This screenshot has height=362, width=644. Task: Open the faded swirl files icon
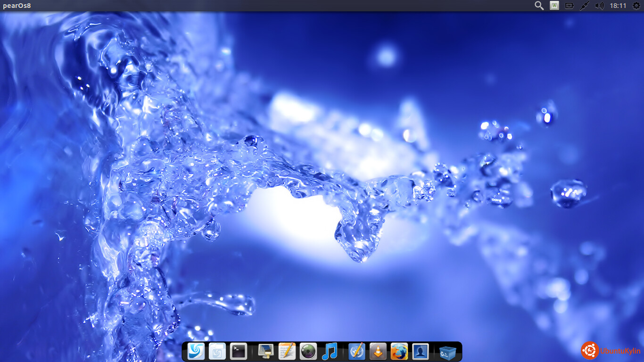(x=217, y=352)
